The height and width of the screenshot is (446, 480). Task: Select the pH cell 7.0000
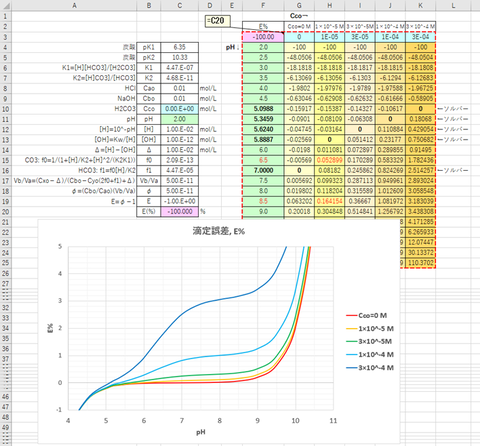pyautogui.click(x=263, y=170)
